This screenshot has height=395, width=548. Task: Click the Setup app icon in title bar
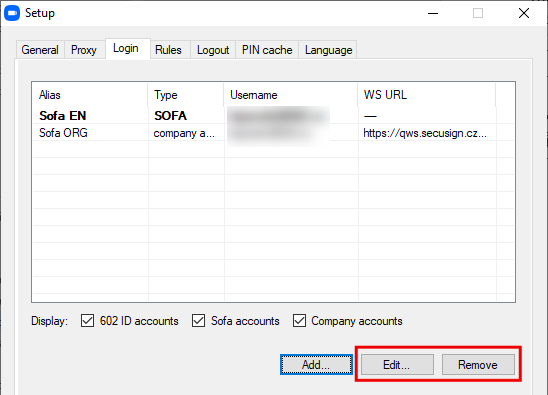tap(12, 13)
